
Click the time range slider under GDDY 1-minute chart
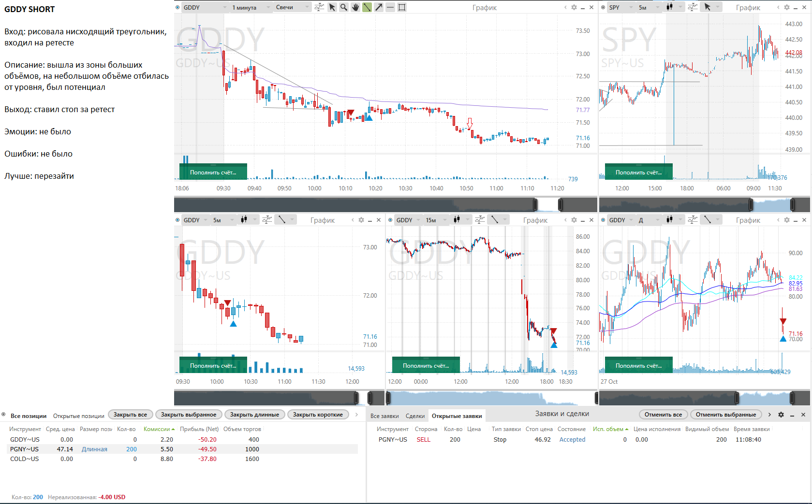385,204
